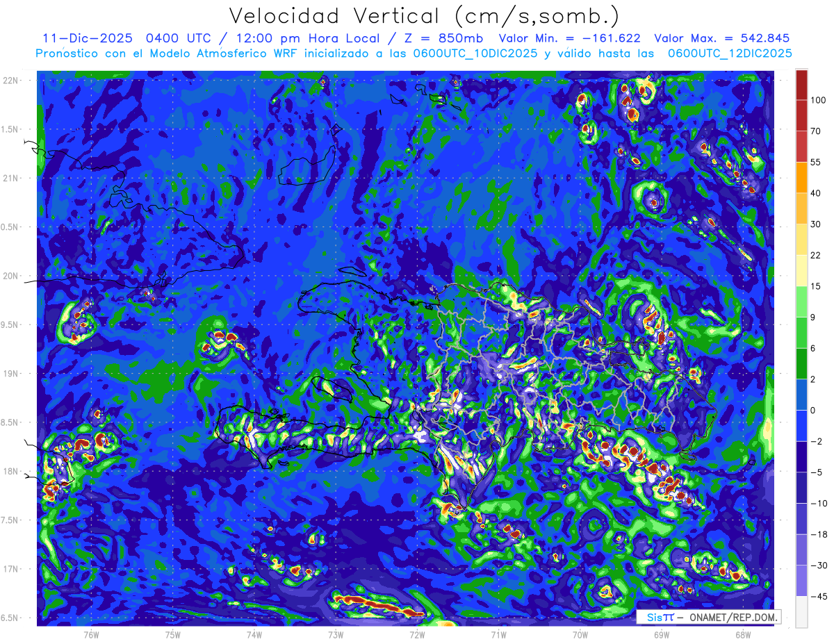Click the title 'Velocidad Vertical (cm/s,somb.)'
The image size is (834, 644).
click(x=424, y=16)
